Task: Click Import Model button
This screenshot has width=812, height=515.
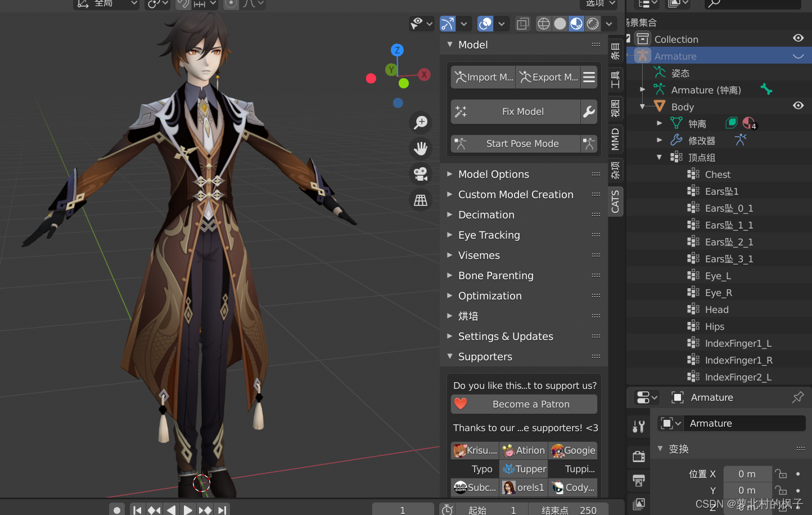Action: tap(483, 77)
